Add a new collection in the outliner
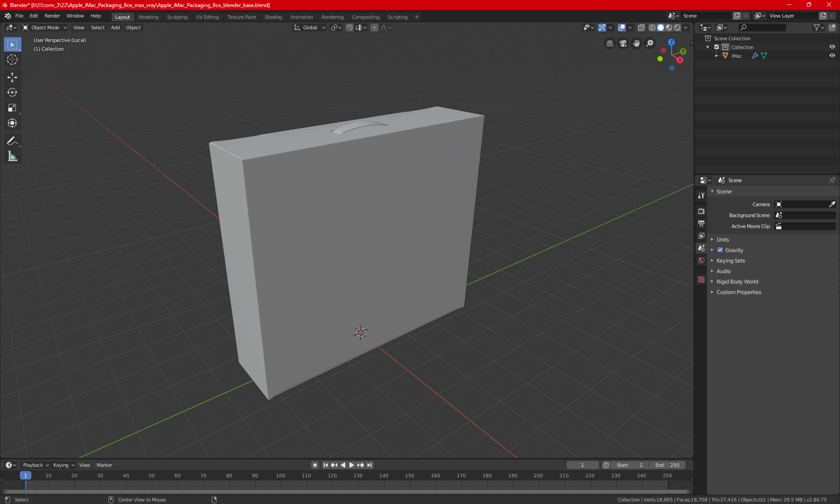 pyautogui.click(x=832, y=28)
